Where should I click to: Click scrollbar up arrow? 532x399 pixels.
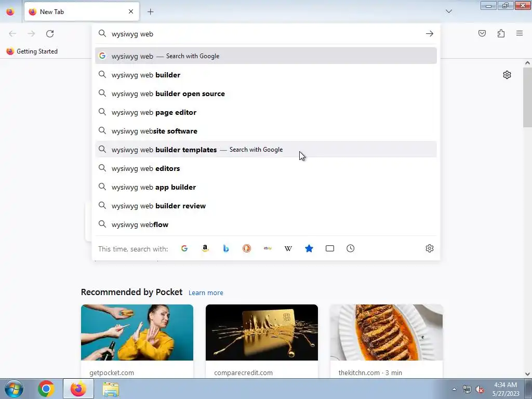tap(527, 63)
